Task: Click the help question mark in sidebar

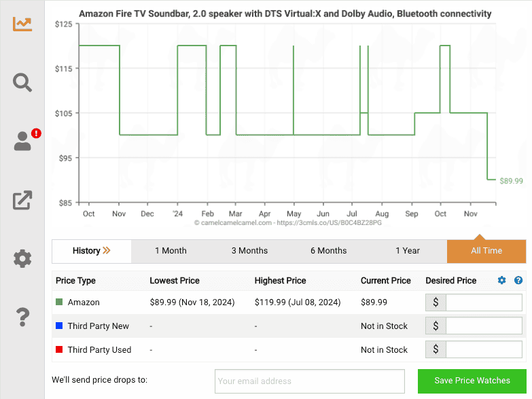Action: (x=22, y=317)
